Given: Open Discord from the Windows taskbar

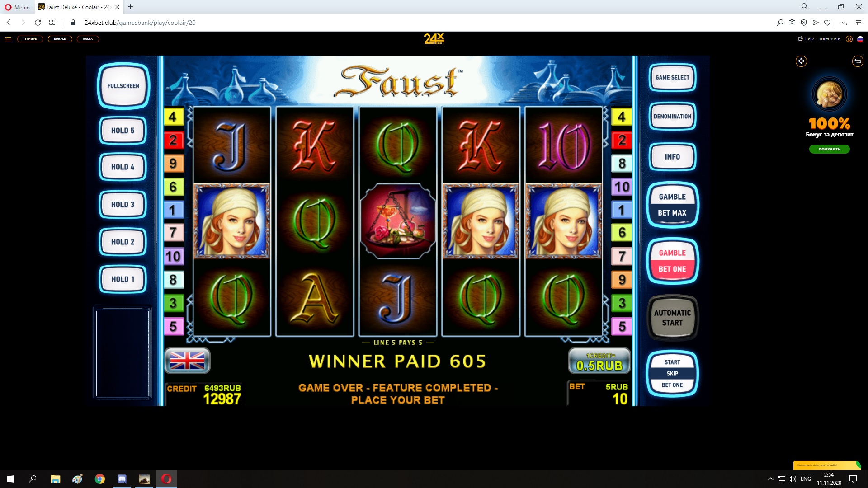Looking at the screenshot, I should (x=122, y=479).
